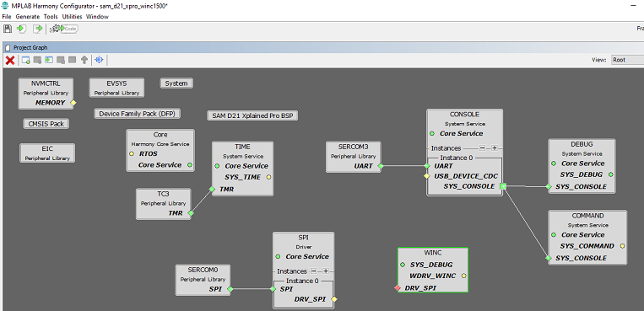Click the Save floppy disk icon
The image size is (644, 311).
pyautogui.click(x=8, y=29)
